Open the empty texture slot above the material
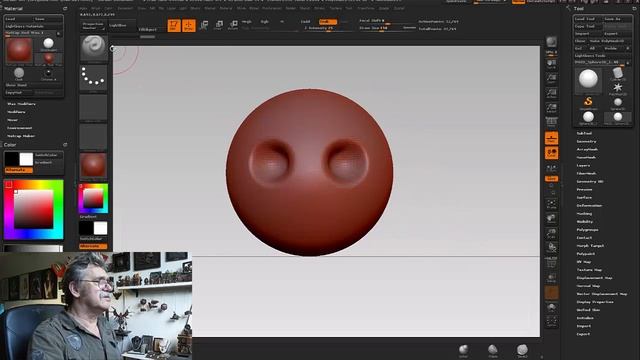The height and width of the screenshot is (360, 640). (x=93, y=137)
